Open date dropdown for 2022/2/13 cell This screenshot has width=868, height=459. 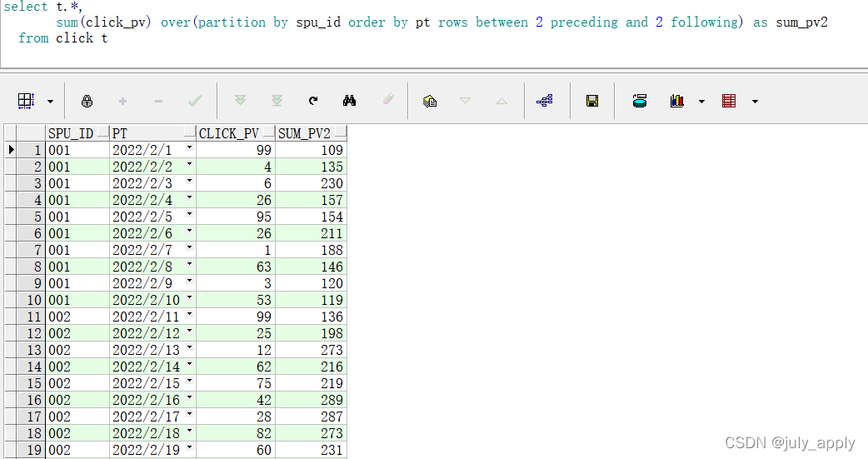189,347
